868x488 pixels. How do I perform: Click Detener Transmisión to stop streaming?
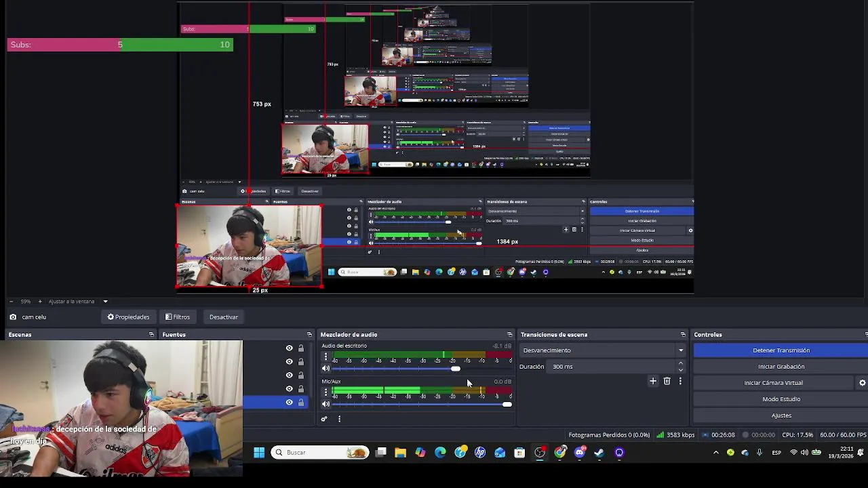(781, 350)
